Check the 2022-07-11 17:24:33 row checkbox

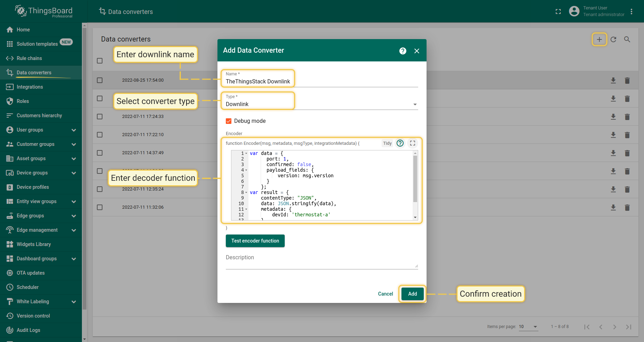click(100, 117)
